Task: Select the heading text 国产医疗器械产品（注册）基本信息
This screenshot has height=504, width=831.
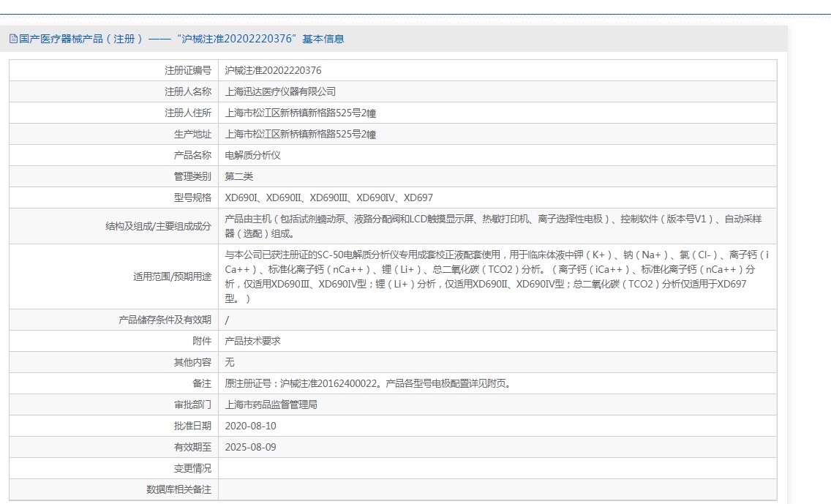Action: point(181,39)
